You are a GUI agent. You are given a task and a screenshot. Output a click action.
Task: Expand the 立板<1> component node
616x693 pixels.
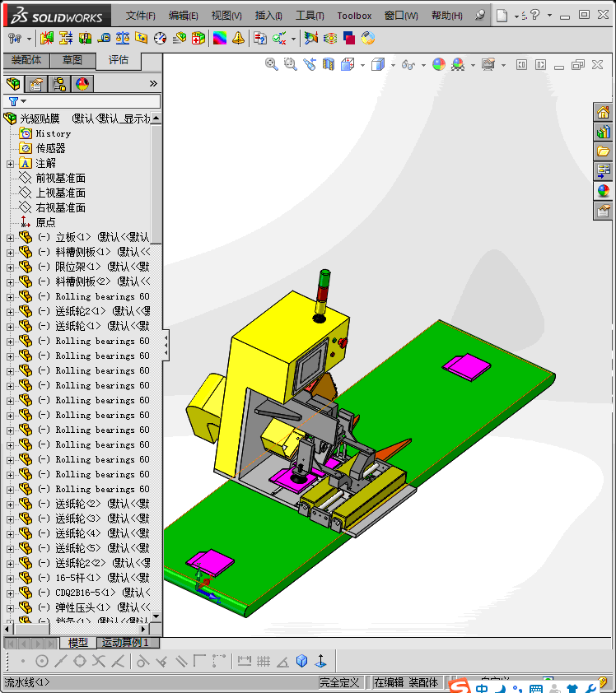click(x=10, y=238)
